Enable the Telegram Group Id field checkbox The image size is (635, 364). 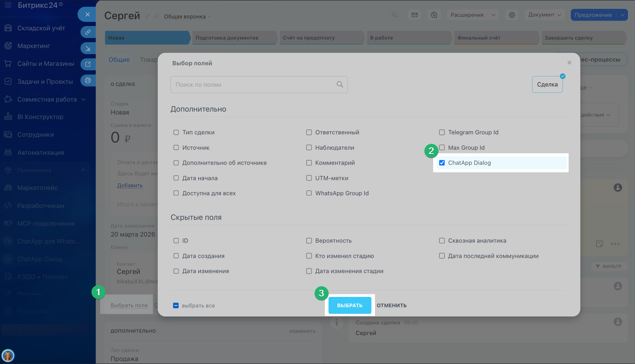click(x=442, y=132)
